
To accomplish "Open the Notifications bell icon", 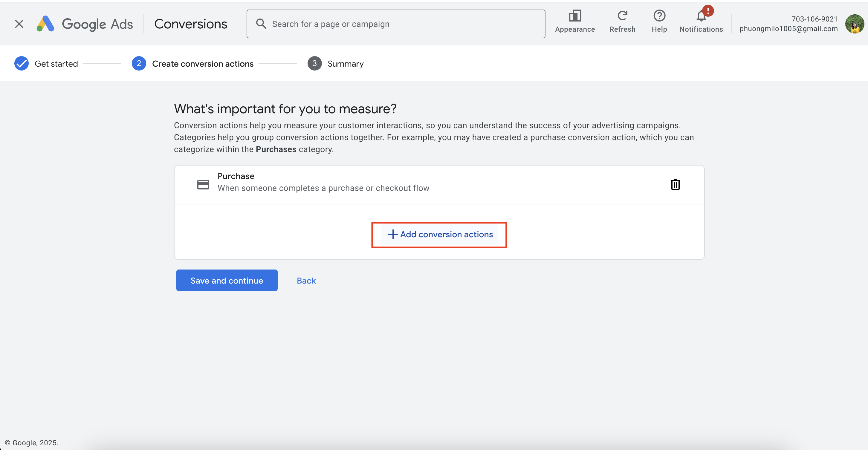I will (x=701, y=16).
